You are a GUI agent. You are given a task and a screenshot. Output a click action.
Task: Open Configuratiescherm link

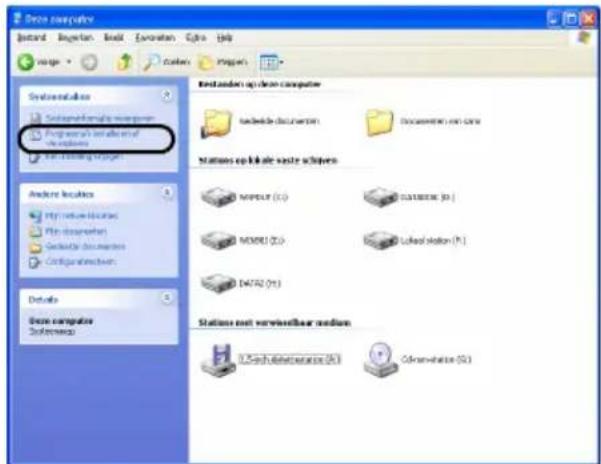click(73, 262)
